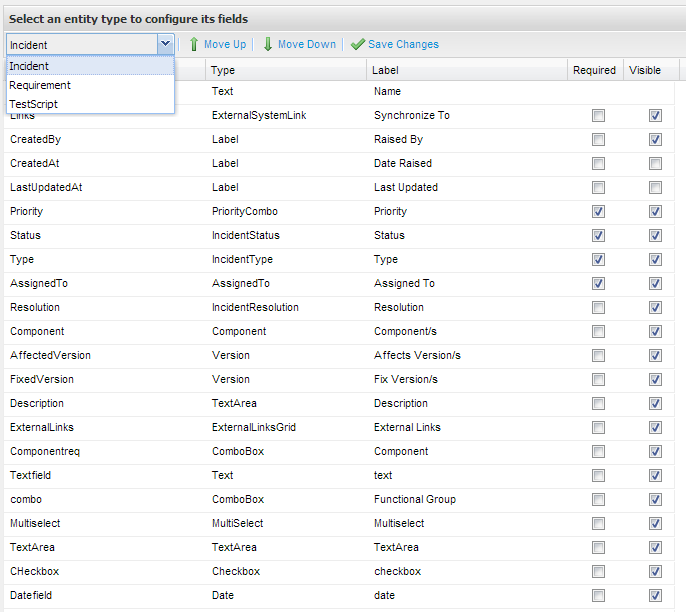
Task: Toggle Required checkbox for Priority row
Action: (598, 212)
